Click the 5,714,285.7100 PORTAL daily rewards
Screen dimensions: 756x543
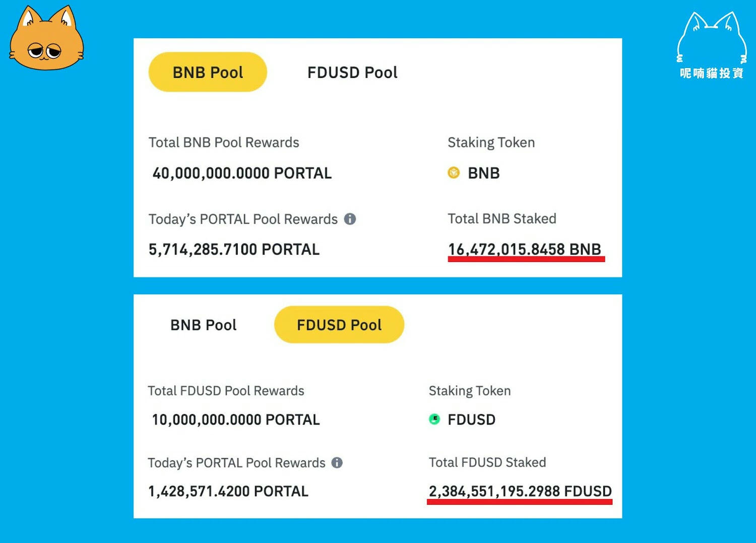click(x=234, y=249)
